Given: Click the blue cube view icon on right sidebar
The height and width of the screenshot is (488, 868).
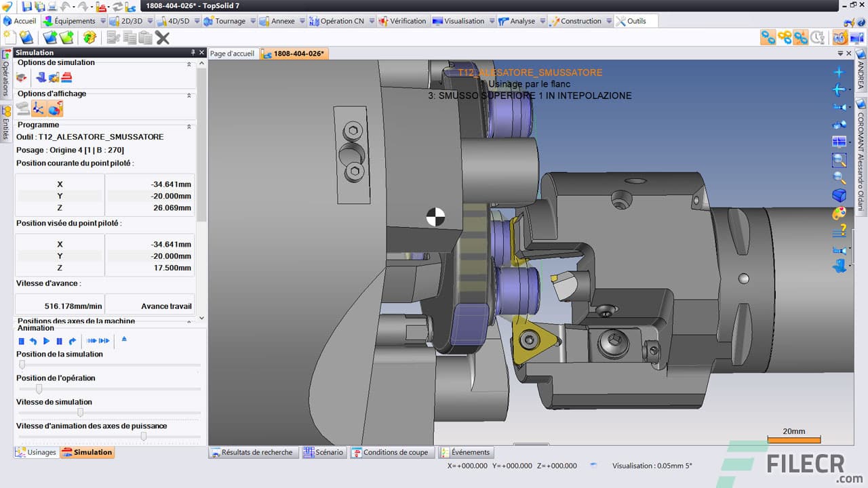Looking at the screenshot, I should [840, 195].
